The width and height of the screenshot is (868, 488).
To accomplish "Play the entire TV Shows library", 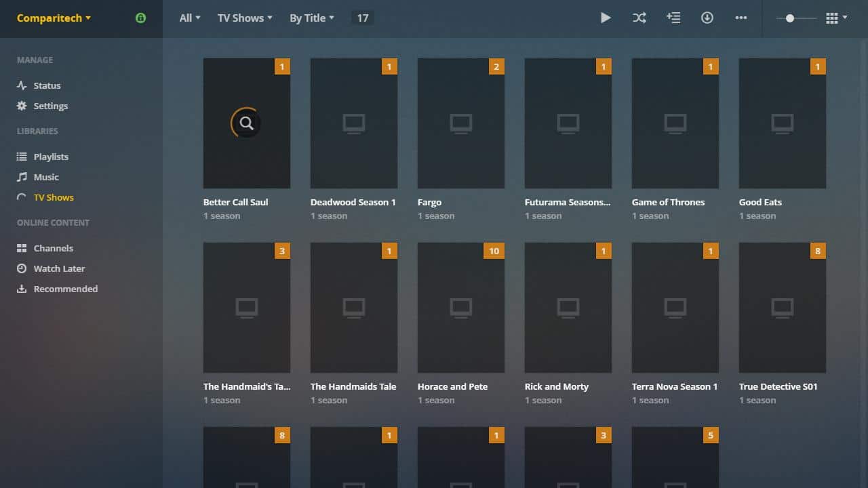I will coord(605,18).
